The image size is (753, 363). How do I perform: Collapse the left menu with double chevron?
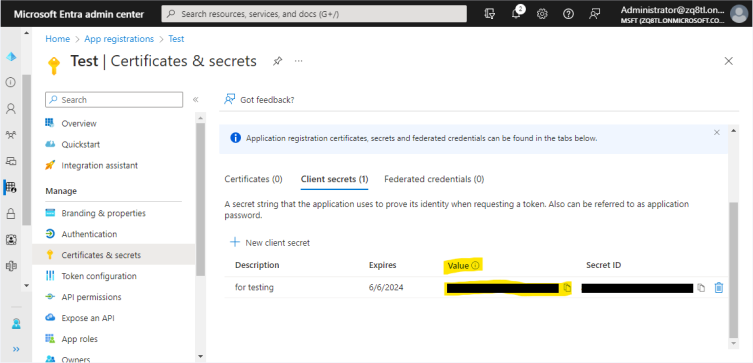[x=195, y=100]
